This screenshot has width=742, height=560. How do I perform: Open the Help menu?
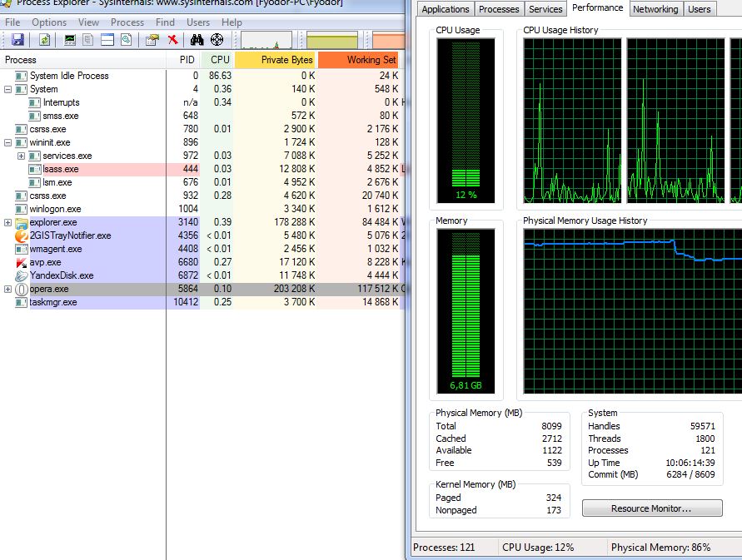click(232, 22)
